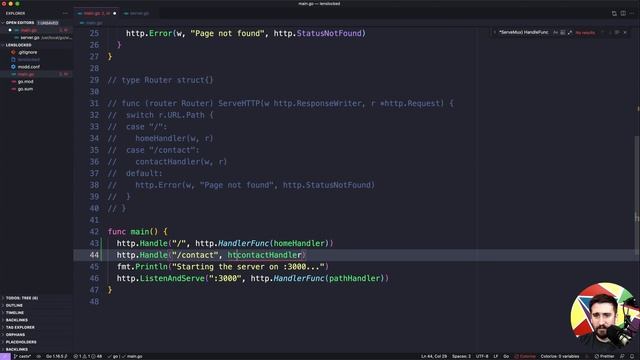Image resolution: width=640 pixels, height=360 pixels.
Task: Click Go 1.16.5 version in status bar
Action: click(x=56, y=356)
